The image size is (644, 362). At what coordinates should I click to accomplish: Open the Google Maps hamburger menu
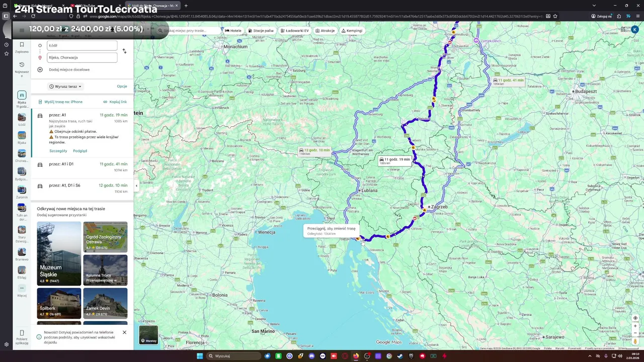point(22,30)
